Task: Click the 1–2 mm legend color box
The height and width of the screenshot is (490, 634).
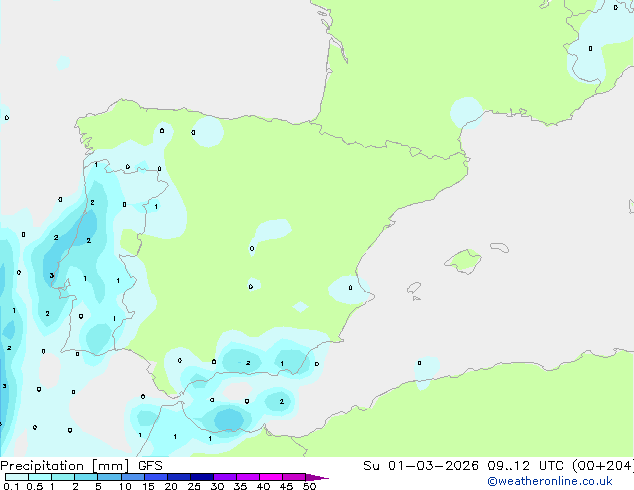Action: pyautogui.click(x=63, y=477)
